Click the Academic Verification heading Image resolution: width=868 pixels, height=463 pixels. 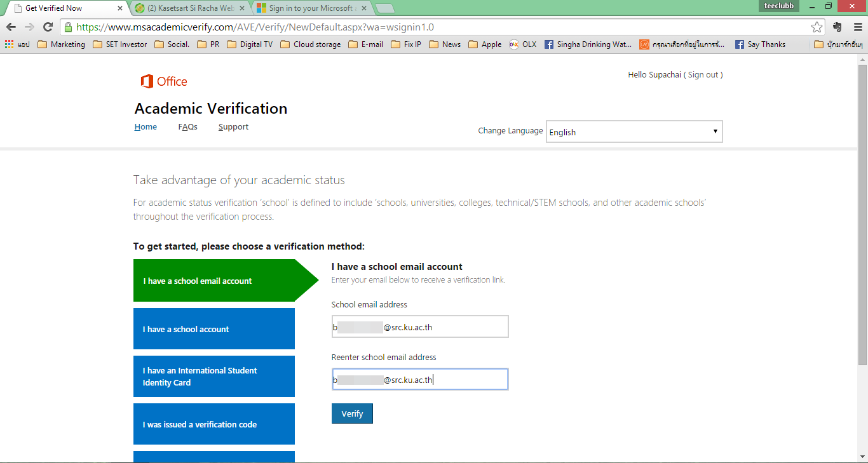(211, 109)
